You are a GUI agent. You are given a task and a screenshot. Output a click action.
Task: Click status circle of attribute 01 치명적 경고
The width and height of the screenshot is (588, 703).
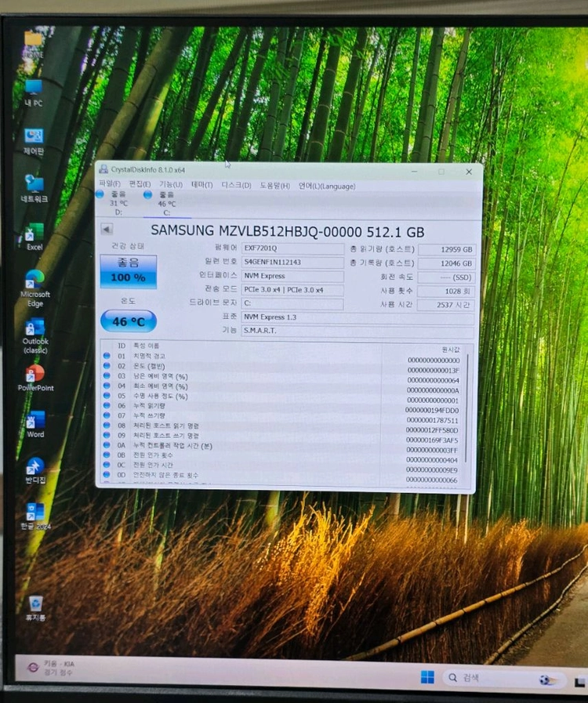tap(107, 356)
